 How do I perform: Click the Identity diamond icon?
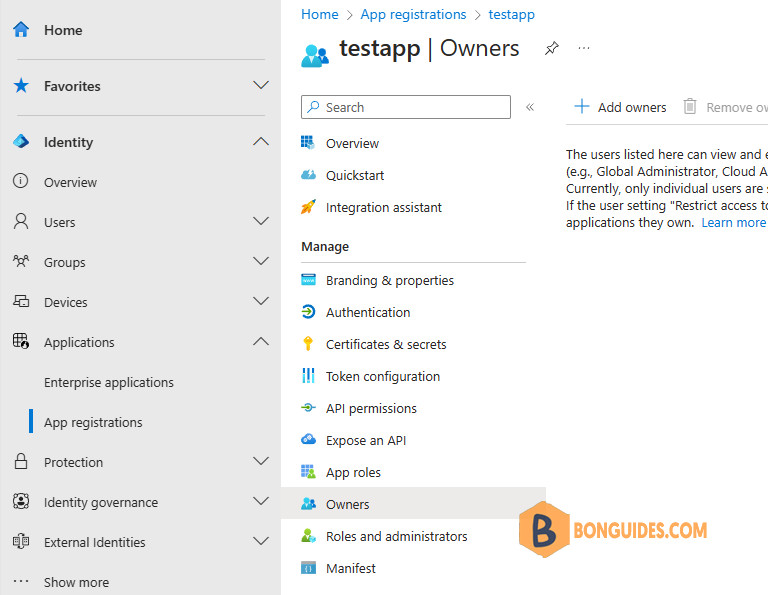(x=21, y=142)
